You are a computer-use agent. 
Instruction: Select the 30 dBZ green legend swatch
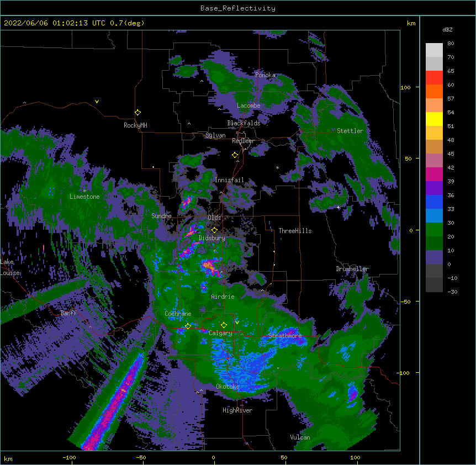pyautogui.click(x=434, y=230)
